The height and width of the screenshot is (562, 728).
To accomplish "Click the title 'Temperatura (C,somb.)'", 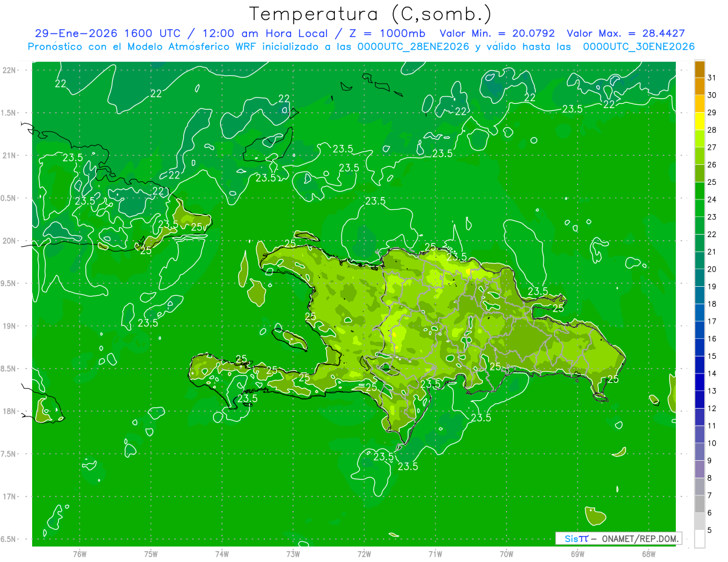I will coord(370,14).
